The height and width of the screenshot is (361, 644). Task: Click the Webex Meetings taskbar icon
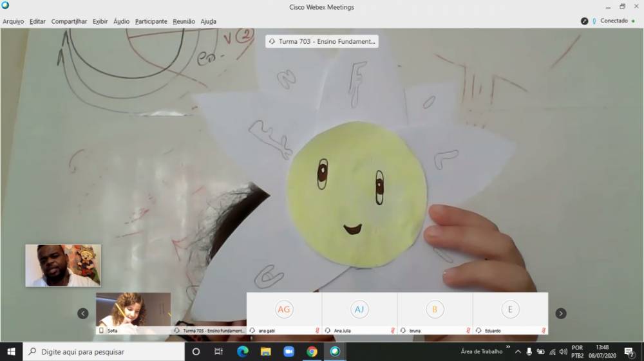[335, 351]
